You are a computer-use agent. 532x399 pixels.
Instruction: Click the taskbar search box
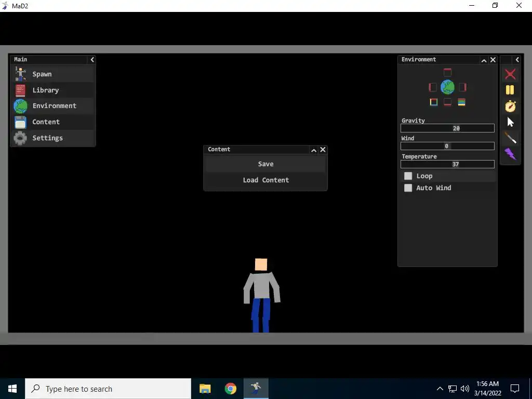[108, 389]
